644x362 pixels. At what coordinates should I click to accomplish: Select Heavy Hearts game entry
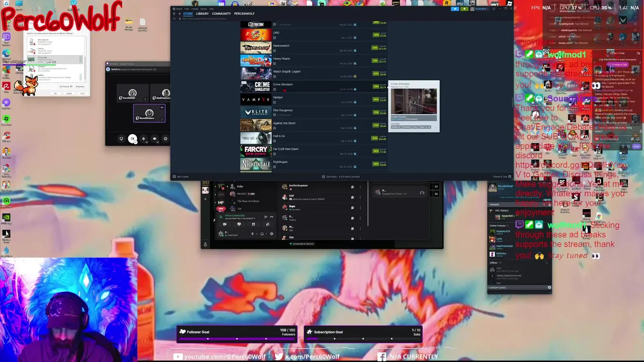click(313, 61)
